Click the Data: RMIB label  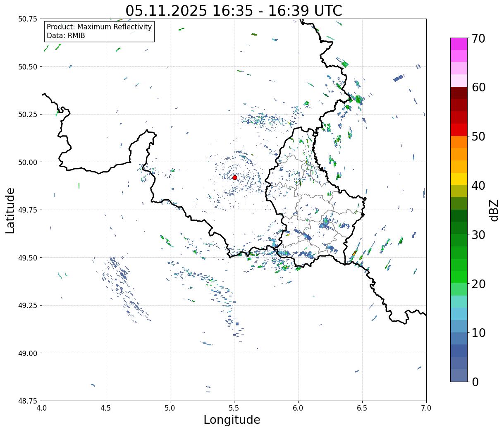(66, 36)
